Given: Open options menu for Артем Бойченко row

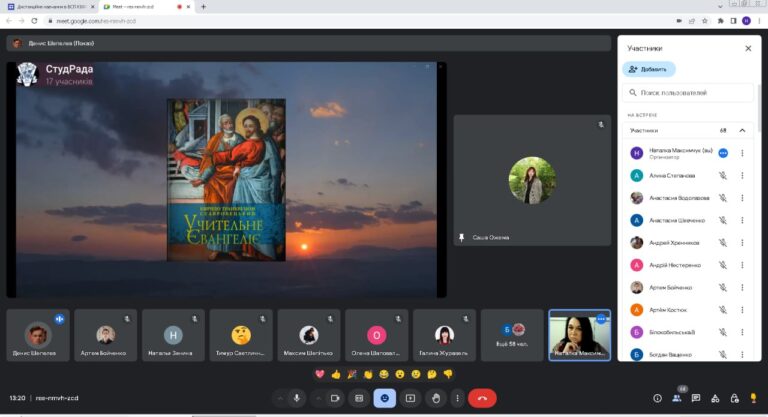Looking at the screenshot, I should click(743, 288).
